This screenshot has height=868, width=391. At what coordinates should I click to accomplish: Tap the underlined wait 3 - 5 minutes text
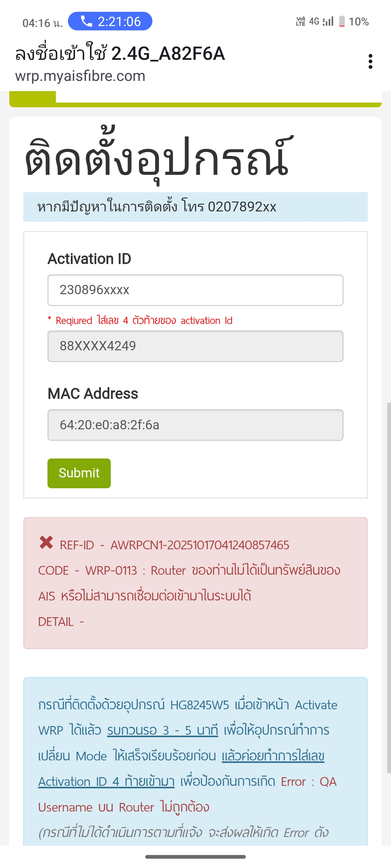[x=162, y=730]
